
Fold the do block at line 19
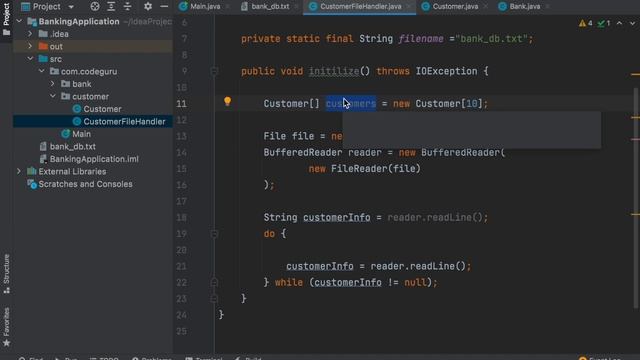(x=214, y=234)
